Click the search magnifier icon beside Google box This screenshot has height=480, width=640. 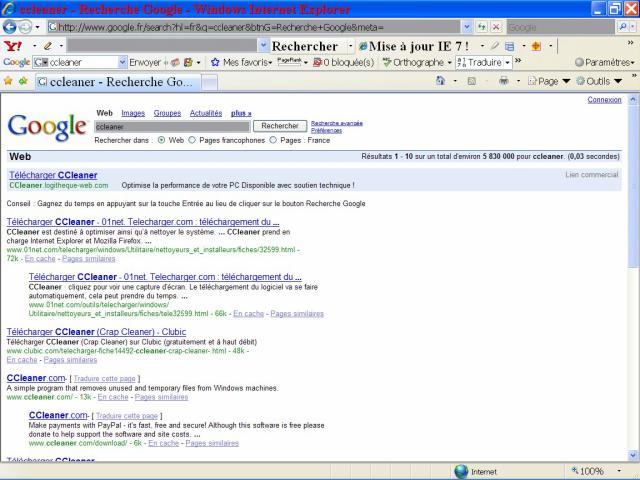(622, 27)
